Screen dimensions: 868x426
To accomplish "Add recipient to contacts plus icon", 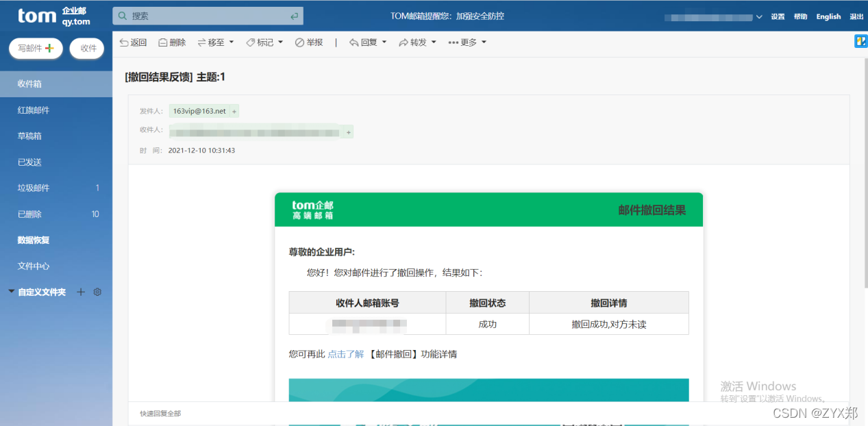I will [349, 131].
